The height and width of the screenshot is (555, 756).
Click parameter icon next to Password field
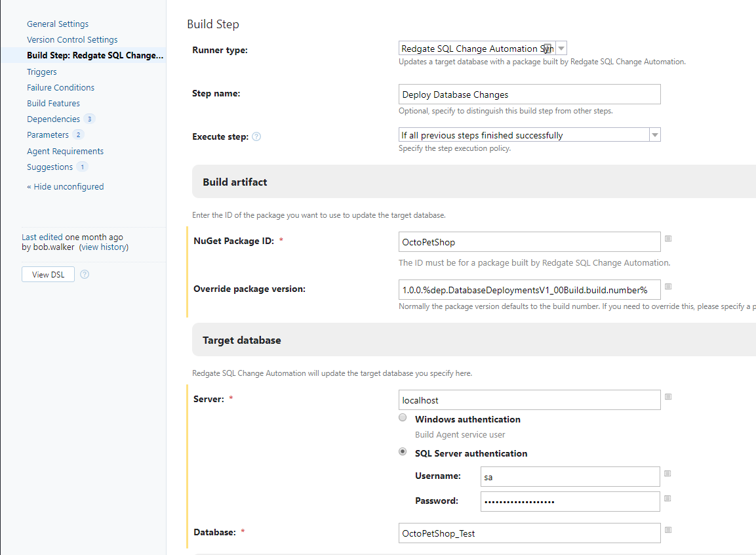coord(667,499)
